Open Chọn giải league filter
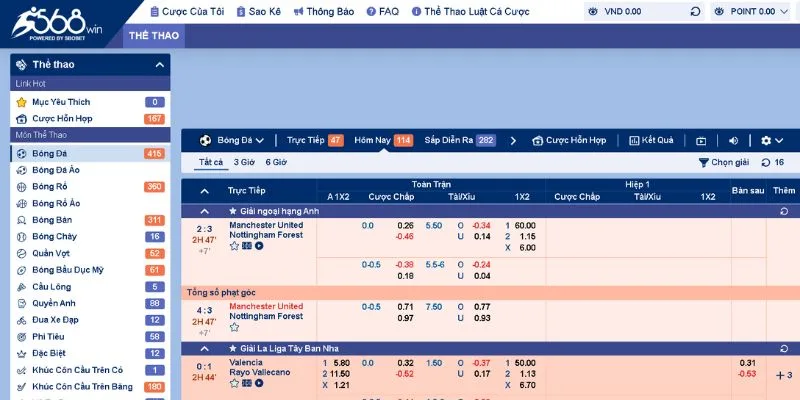The height and width of the screenshot is (400, 800). pos(724,162)
